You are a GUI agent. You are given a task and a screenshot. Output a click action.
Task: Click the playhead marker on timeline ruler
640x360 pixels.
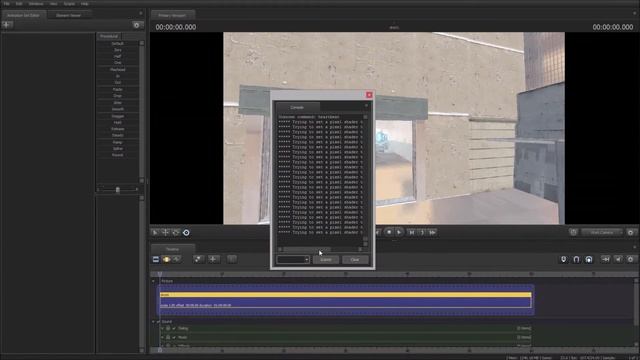click(x=160, y=274)
